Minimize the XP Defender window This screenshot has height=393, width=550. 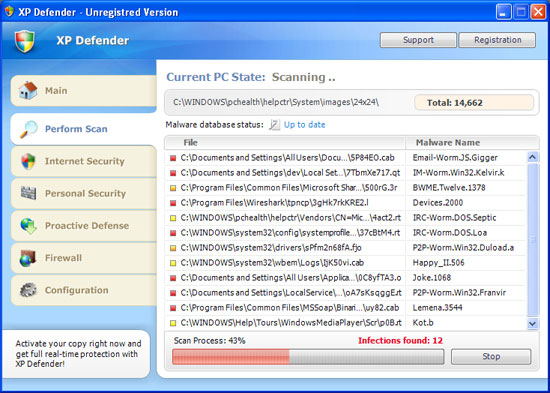tap(503, 12)
